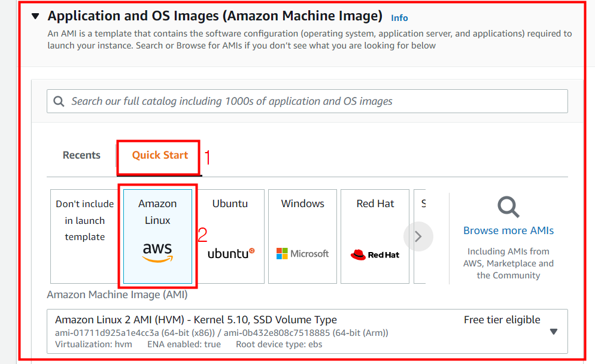The height and width of the screenshot is (364, 595).
Task: Click the AMI catalog search field
Action: (x=307, y=101)
